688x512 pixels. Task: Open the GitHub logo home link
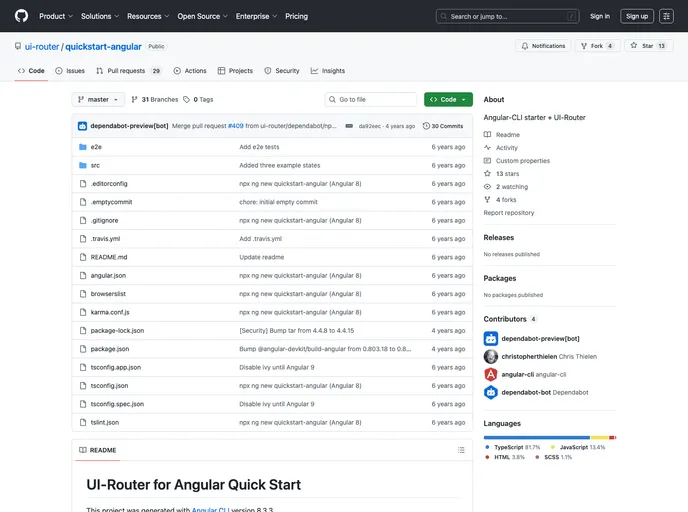(x=21, y=16)
